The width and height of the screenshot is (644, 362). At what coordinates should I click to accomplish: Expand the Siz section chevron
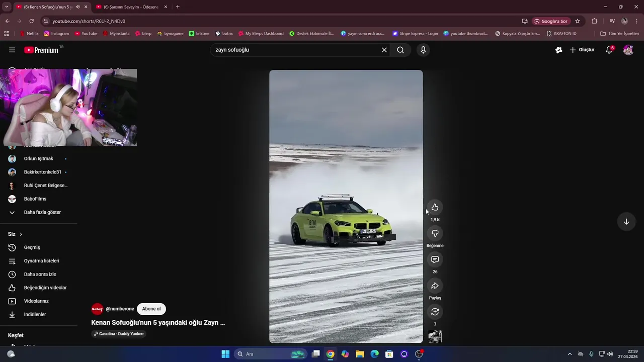click(21, 234)
